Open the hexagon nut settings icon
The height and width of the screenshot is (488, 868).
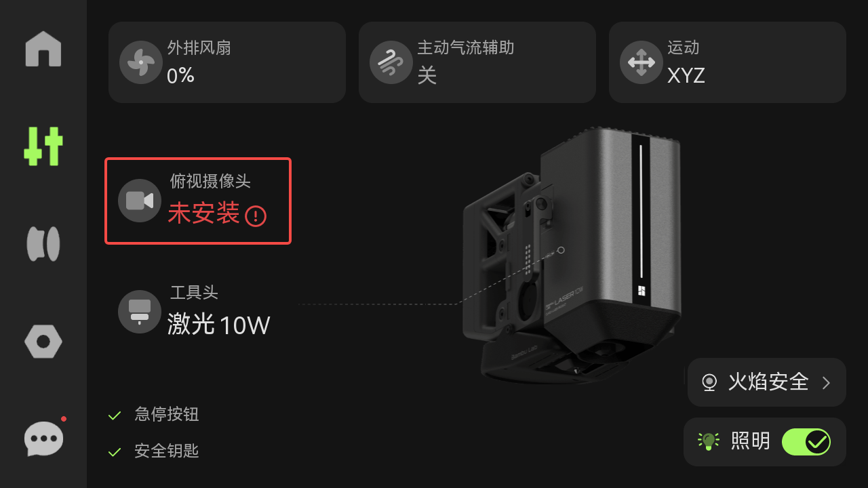click(43, 342)
